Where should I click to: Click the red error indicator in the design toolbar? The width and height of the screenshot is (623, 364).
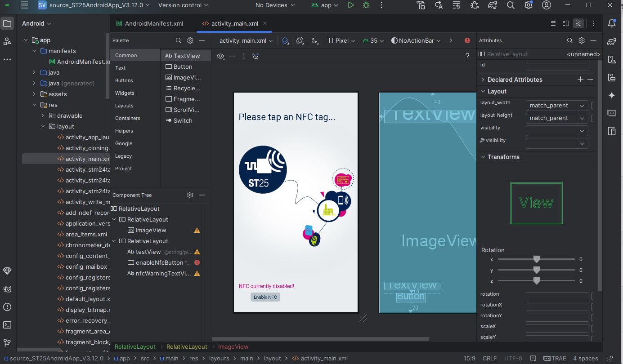tap(467, 40)
